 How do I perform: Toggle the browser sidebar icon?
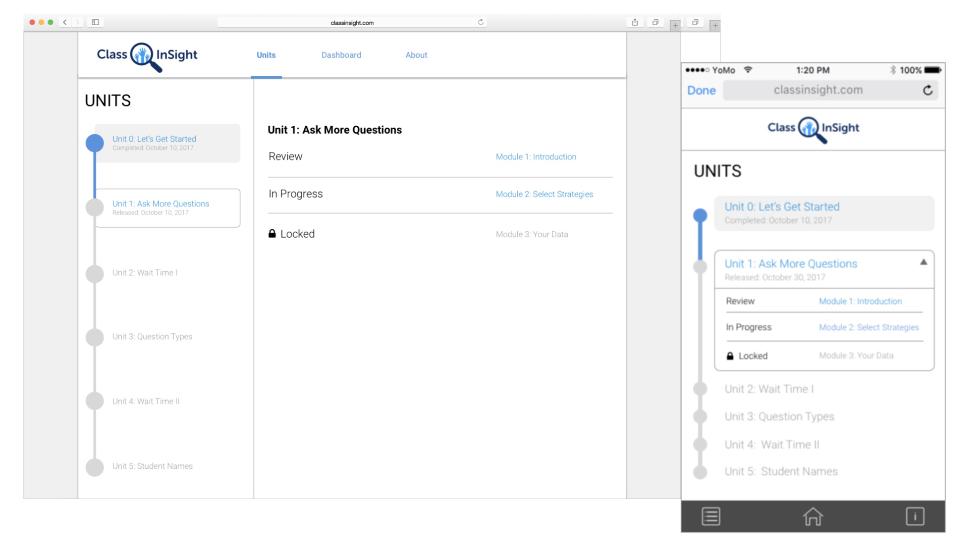click(x=96, y=22)
